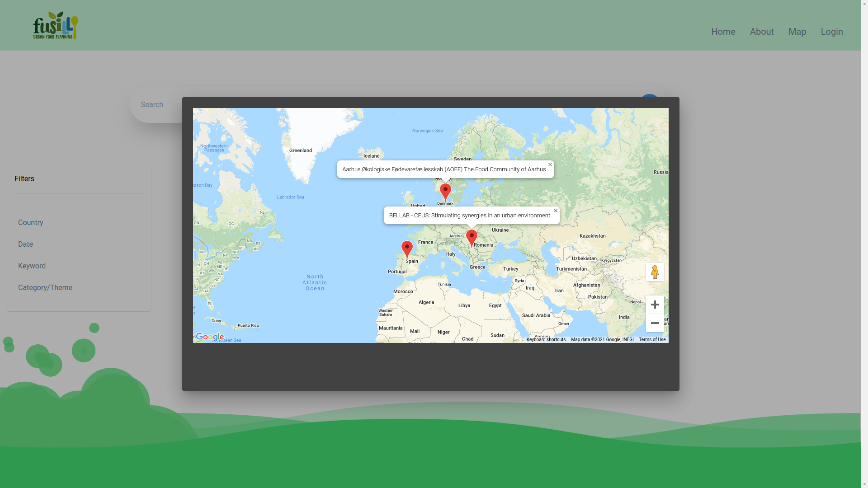Select the red marker near Spain
This screenshot has height=488, width=868.
click(406, 248)
